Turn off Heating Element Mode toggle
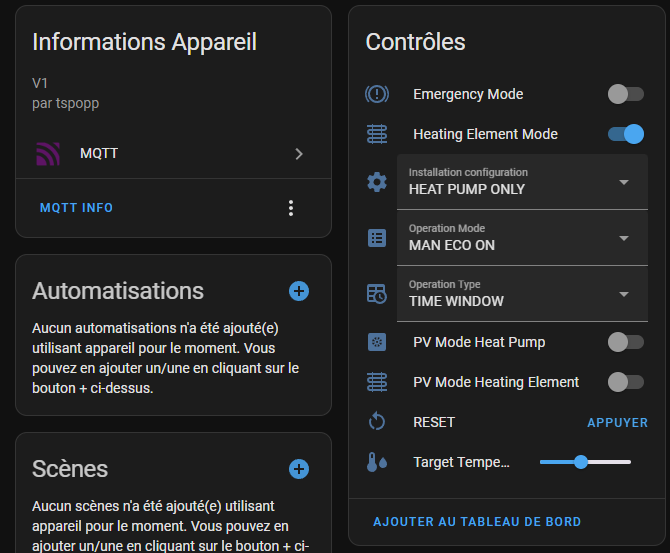The image size is (670, 553). (626, 134)
